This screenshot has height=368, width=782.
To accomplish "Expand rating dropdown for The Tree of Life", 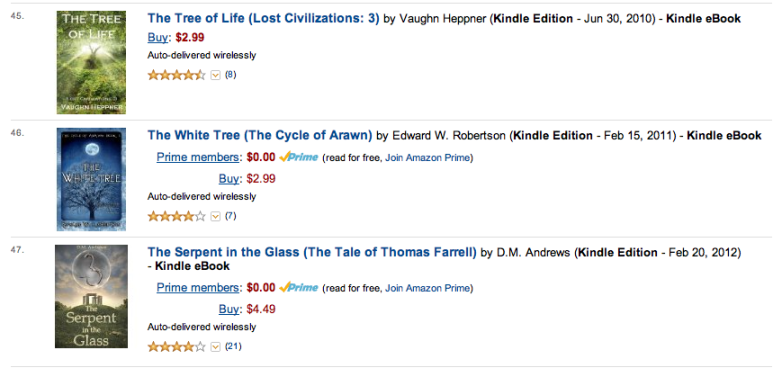I will [215, 75].
